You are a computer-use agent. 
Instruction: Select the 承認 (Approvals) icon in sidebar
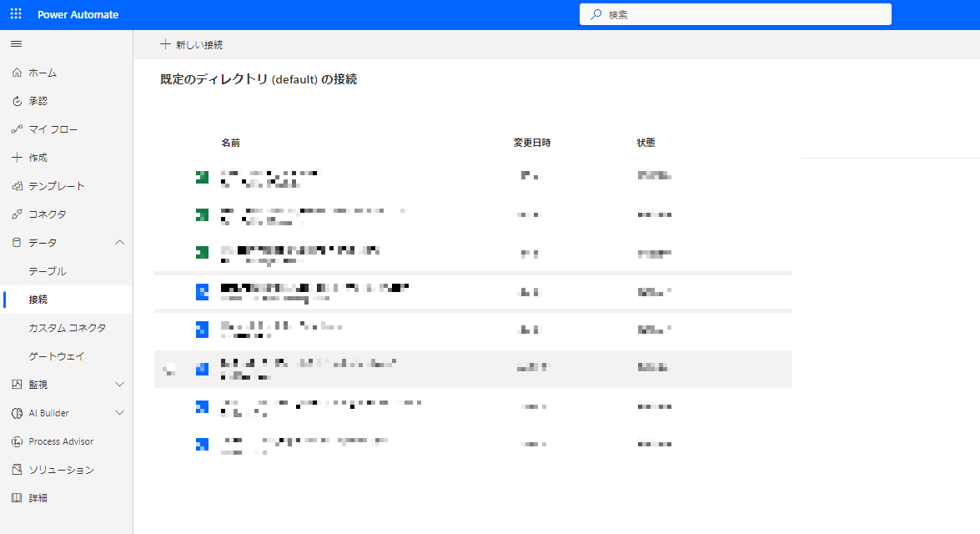[17, 100]
